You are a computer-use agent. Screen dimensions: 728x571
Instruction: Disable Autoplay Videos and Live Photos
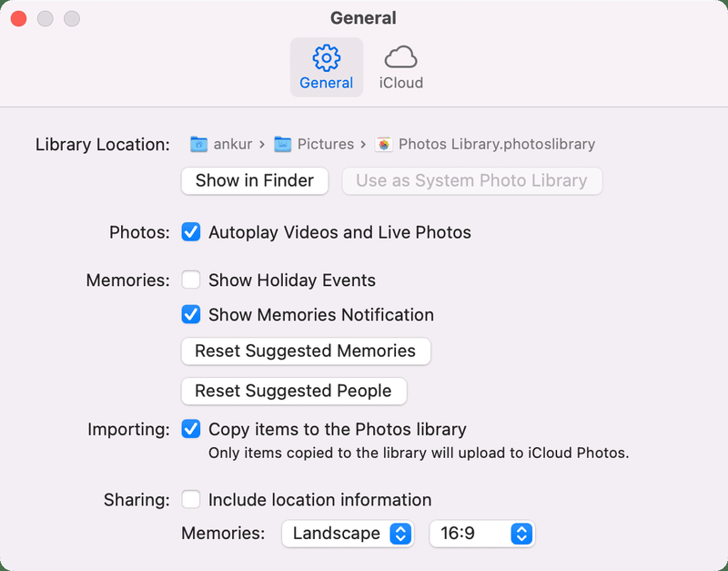[191, 232]
